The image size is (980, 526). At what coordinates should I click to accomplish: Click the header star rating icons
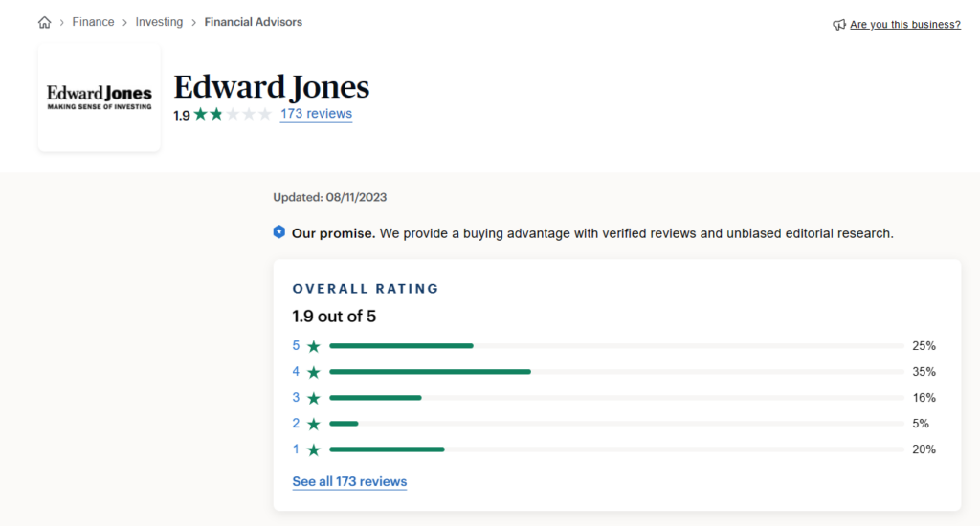point(233,114)
